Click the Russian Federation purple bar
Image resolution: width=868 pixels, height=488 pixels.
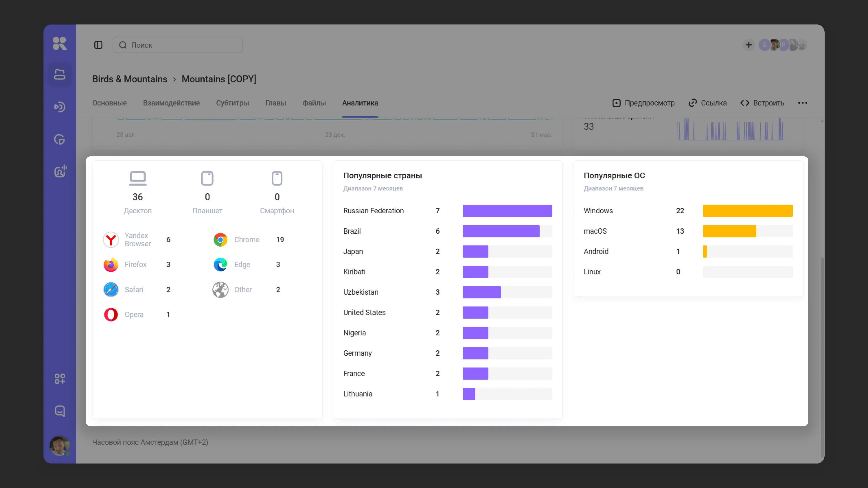point(507,211)
